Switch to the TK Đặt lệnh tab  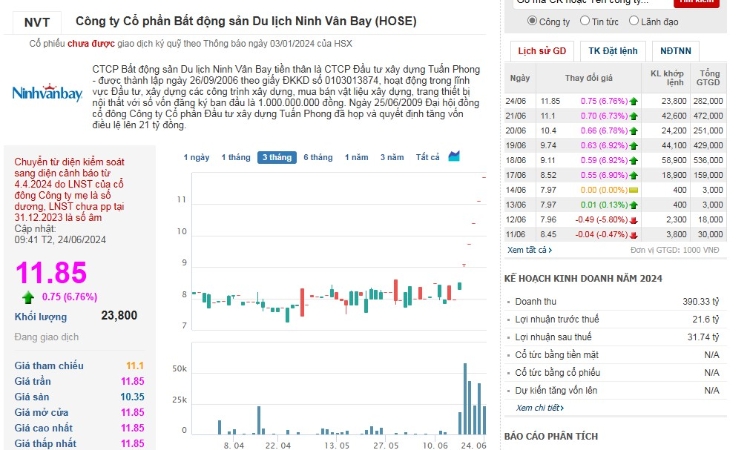tap(613, 51)
